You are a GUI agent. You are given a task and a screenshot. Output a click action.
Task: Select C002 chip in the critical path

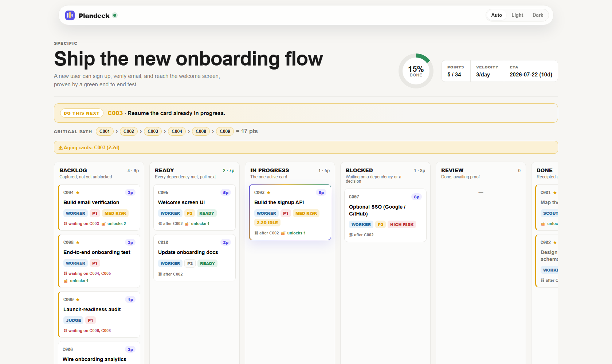click(129, 131)
